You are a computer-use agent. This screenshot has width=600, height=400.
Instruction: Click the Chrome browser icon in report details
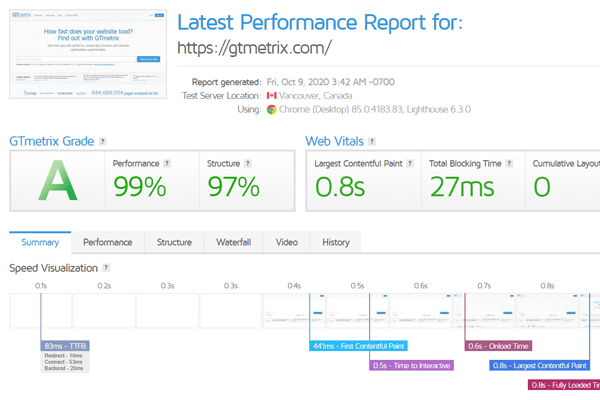(x=272, y=109)
